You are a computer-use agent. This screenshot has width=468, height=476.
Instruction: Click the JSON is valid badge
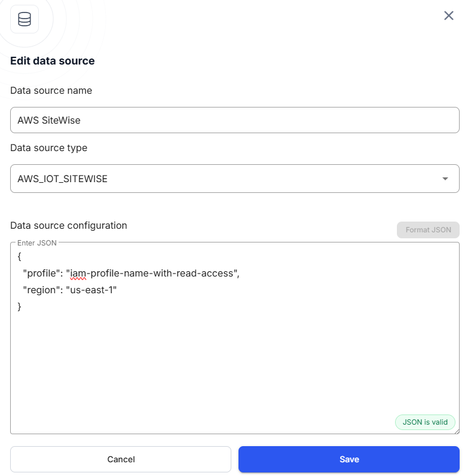pyautogui.click(x=425, y=422)
